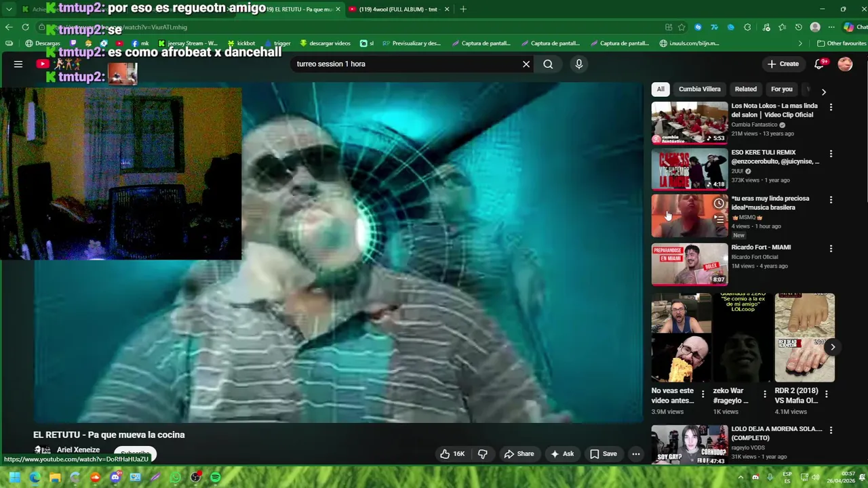868x488 pixels.
Task: Open the Create button menu
Action: (x=783, y=64)
